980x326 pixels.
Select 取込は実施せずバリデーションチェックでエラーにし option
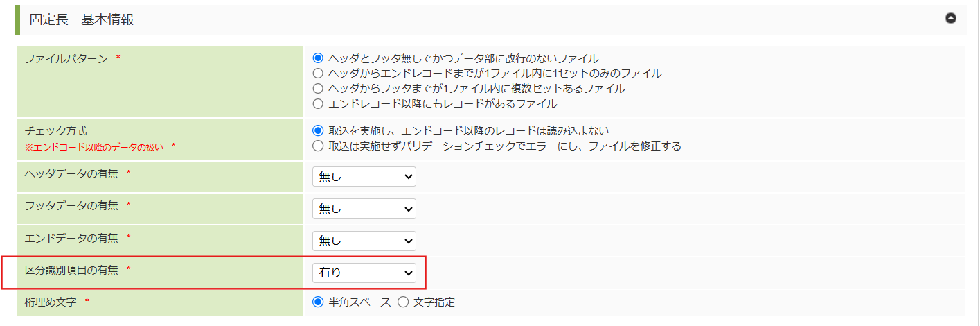(319, 146)
